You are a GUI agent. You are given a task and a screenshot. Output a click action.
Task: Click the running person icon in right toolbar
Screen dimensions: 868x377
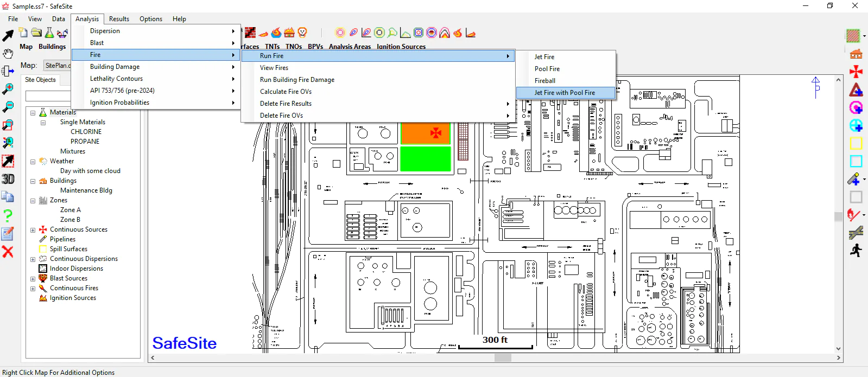[856, 251]
